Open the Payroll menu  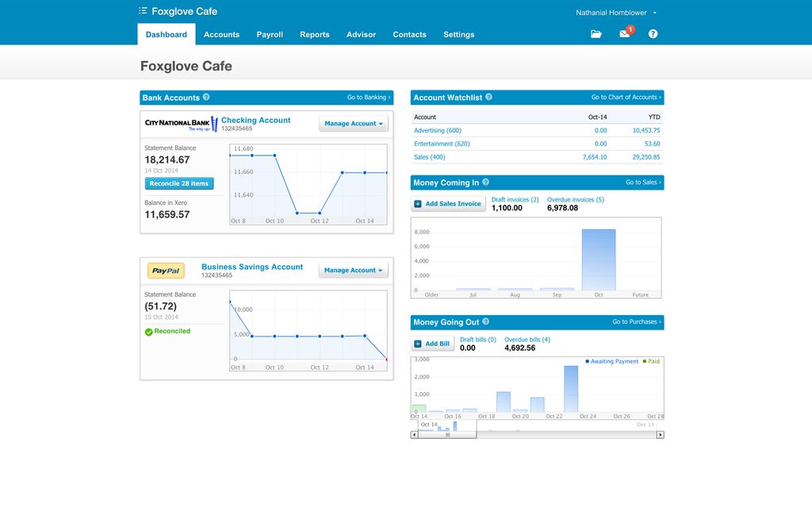[270, 34]
